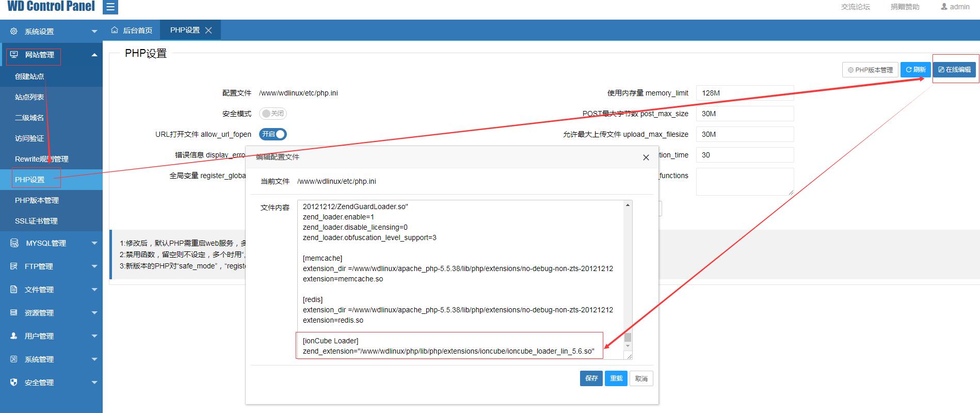Close the PHP设置 tab with X icon
The width and height of the screenshot is (980, 413).
tap(208, 30)
